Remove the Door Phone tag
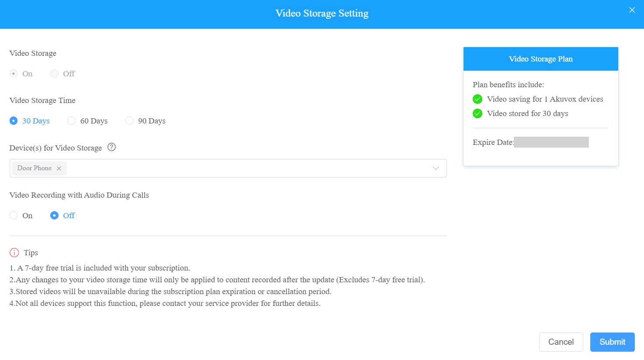This screenshot has width=644, height=360. click(x=59, y=168)
